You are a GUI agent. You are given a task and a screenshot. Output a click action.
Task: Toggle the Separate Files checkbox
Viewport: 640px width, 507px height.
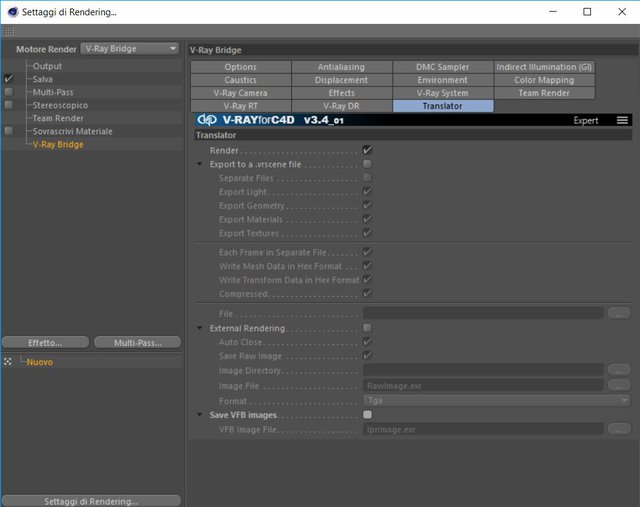(367, 178)
